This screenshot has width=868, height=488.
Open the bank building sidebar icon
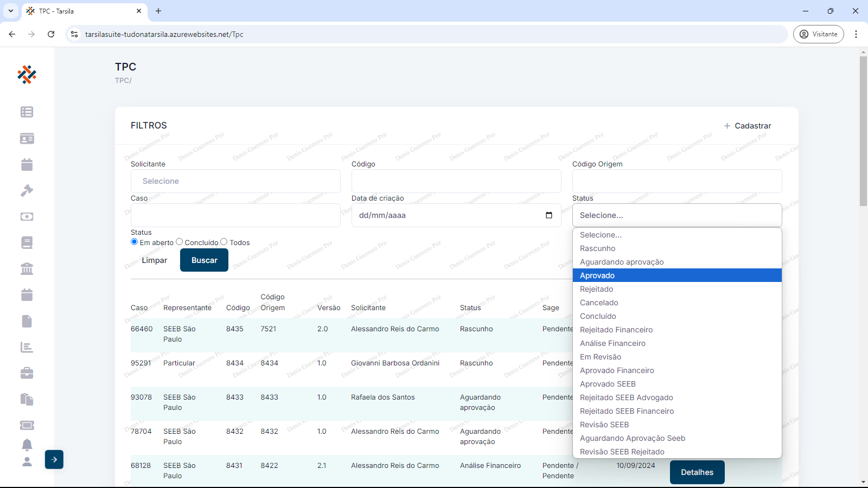point(27,268)
